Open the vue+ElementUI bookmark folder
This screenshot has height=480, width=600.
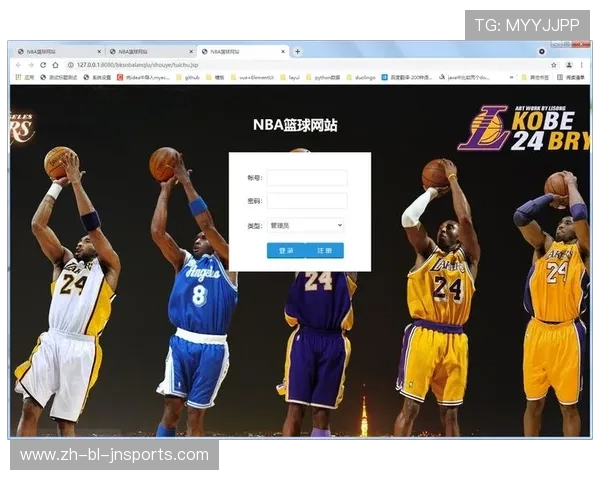[252, 77]
